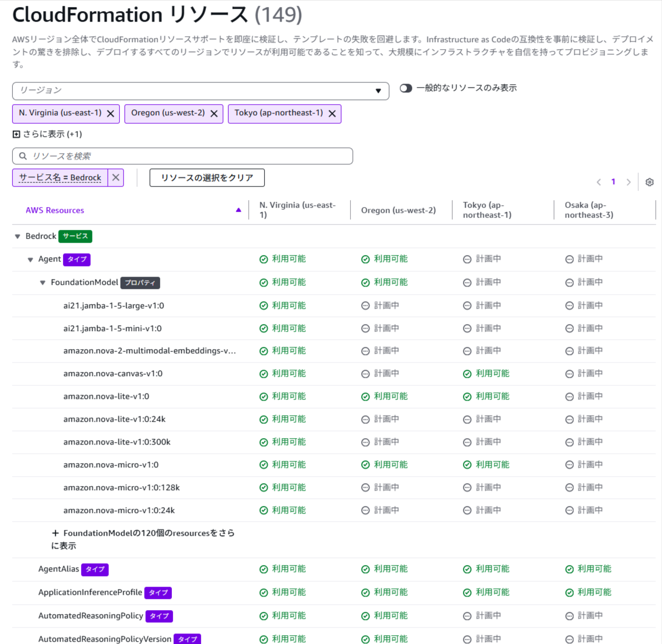Viewport: 662px width, 644px height.
Task: Select amazon.nova-micro-v1:0:24k row
Action: 334,511
